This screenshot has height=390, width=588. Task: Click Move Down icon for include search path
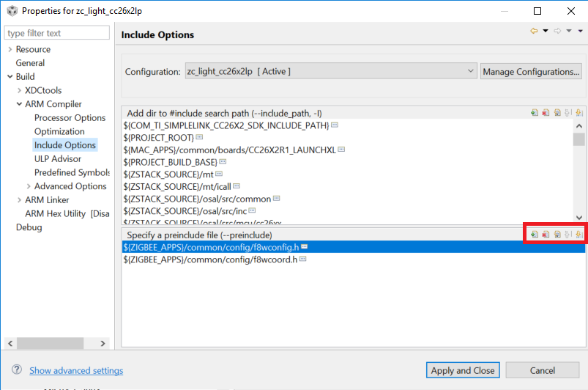579,113
